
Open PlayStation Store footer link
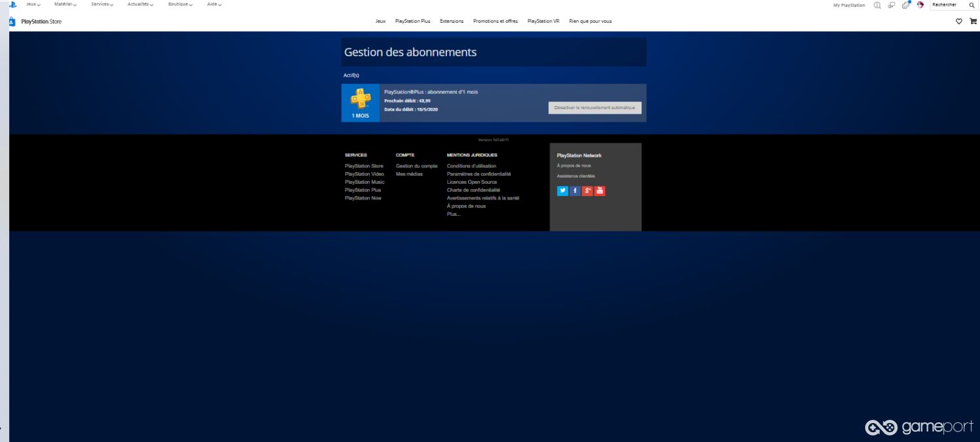pos(364,166)
